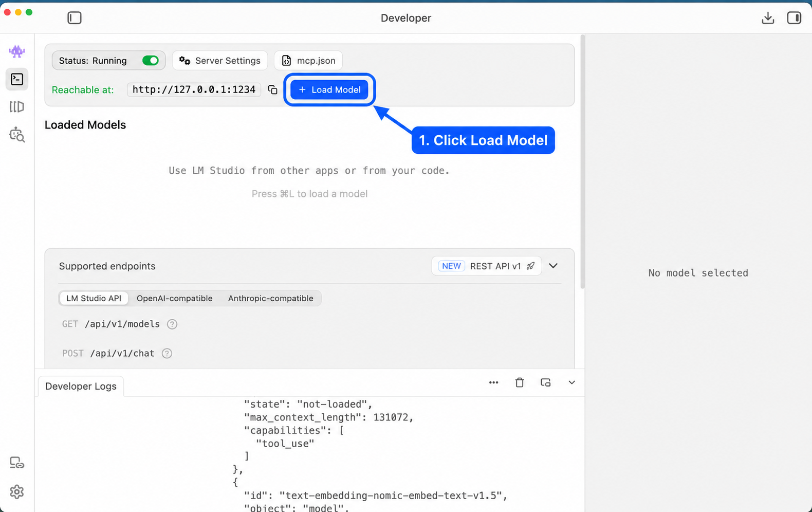812x512 pixels.
Task: Switch to Anthropic-compatible tab
Action: coord(271,298)
